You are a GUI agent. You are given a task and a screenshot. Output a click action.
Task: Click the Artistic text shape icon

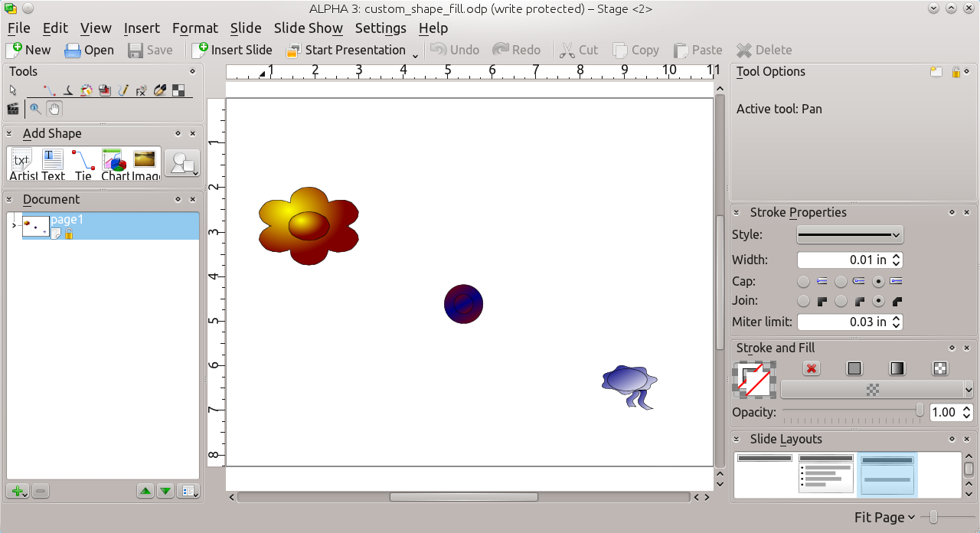pyautogui.click(x=22, y=164)
